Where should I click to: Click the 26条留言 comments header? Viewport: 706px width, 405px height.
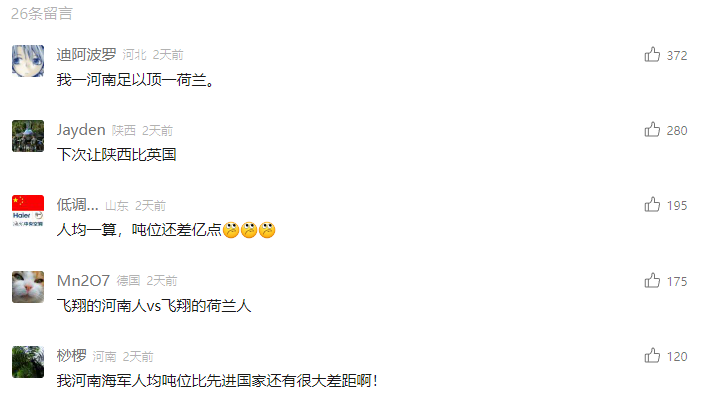[42, 14]
